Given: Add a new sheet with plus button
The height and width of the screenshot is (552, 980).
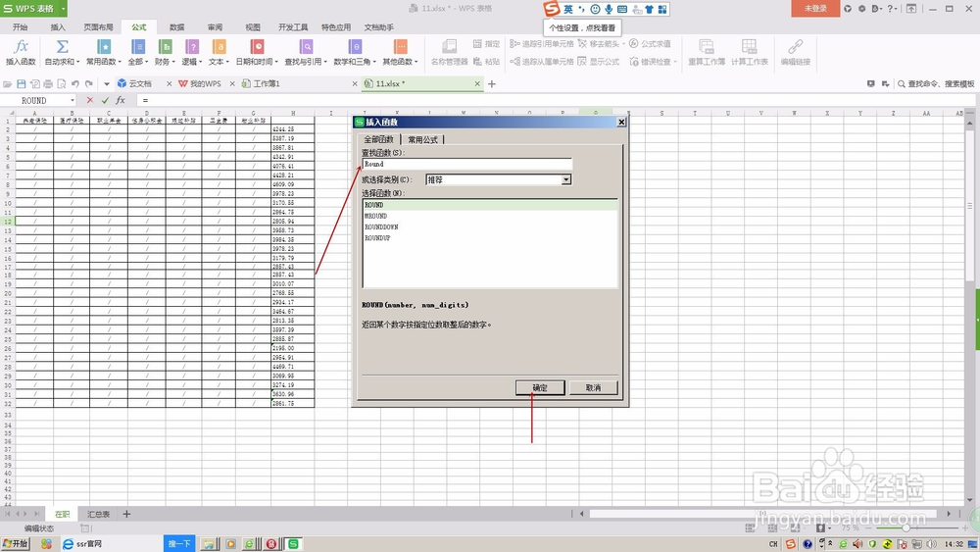Looking at the screenshot, I should click(x=126, y=514).
